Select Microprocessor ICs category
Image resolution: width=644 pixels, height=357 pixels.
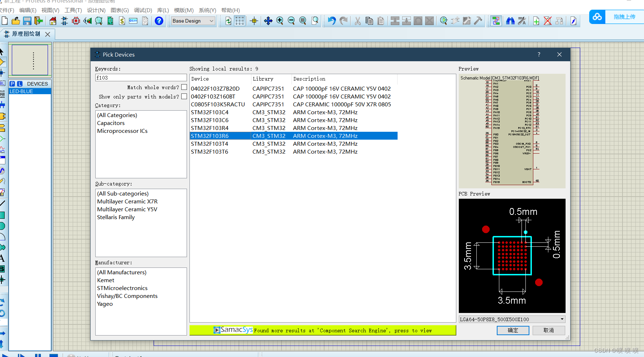[122, 131]
